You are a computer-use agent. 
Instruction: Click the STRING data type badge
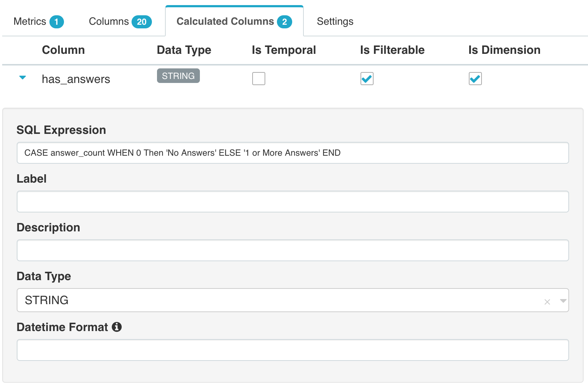click(x=178, y=76)
